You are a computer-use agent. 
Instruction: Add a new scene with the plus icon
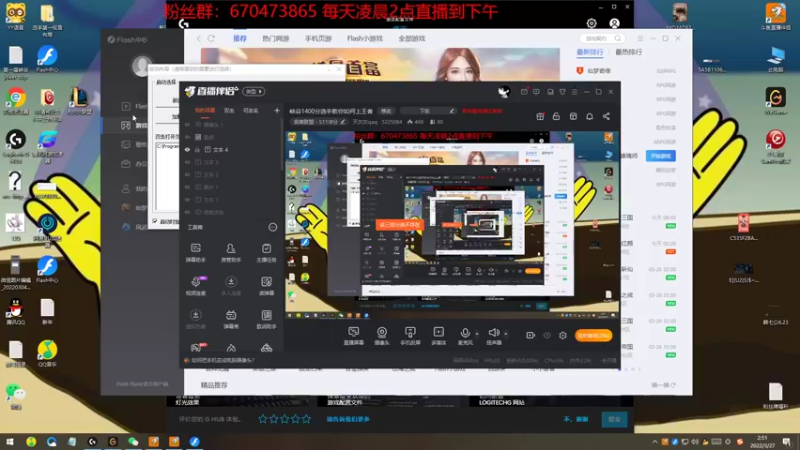point(277,110)
